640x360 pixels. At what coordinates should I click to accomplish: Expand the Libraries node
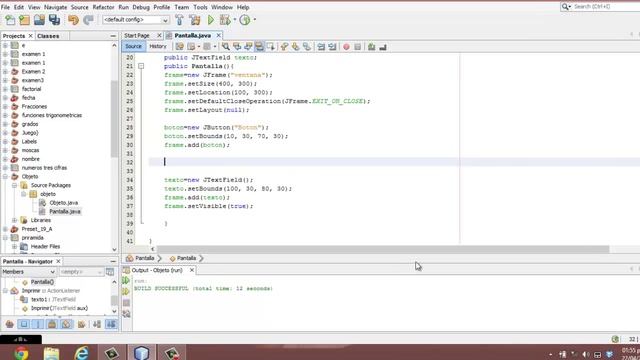click(x=14, y=220)
